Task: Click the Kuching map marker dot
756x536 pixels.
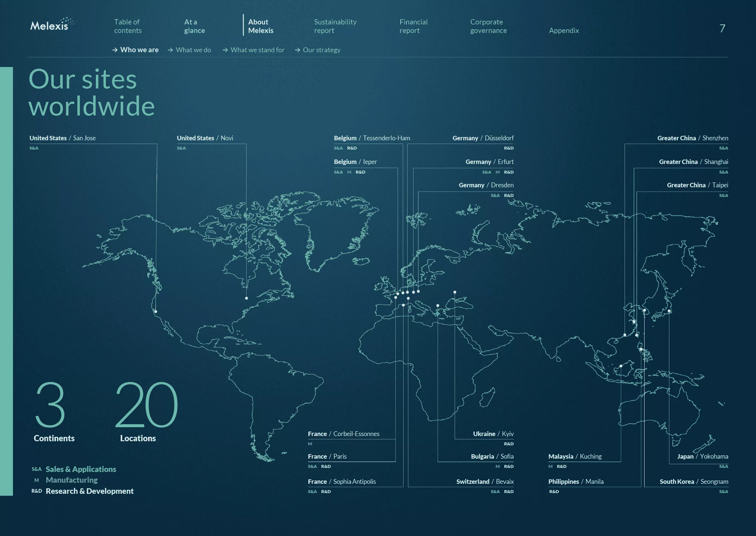Action: (x=621, y=366)
